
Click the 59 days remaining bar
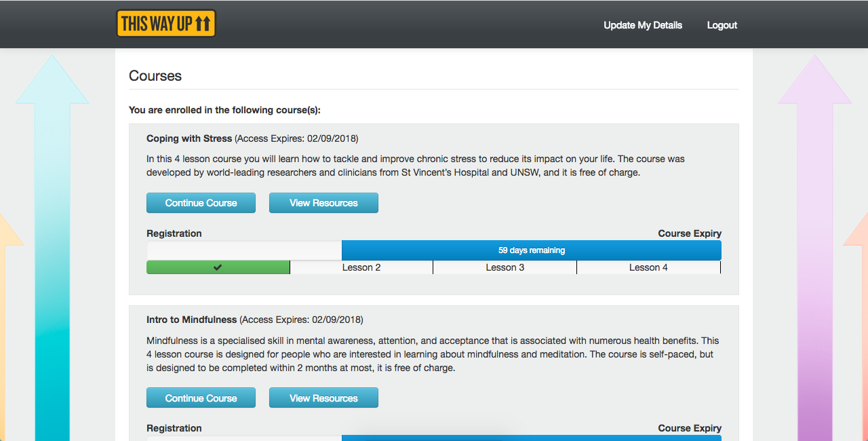531,250
